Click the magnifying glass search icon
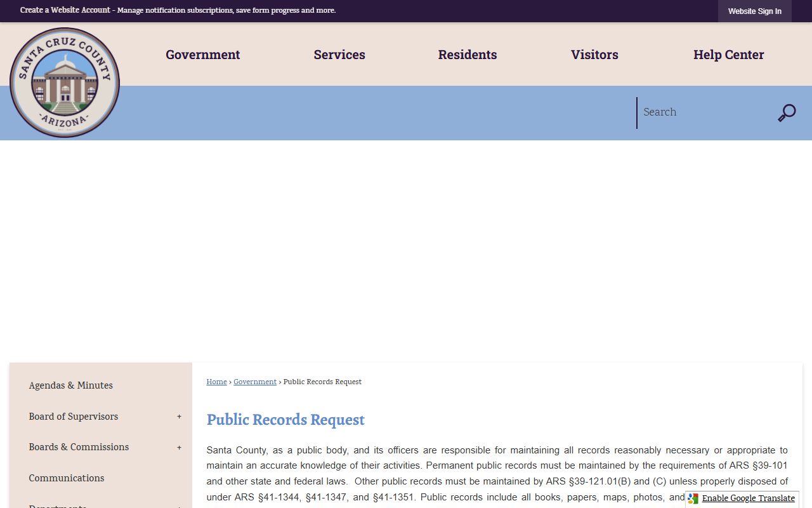This screenshot has width=812, height=508. click(x=787, y=113)
